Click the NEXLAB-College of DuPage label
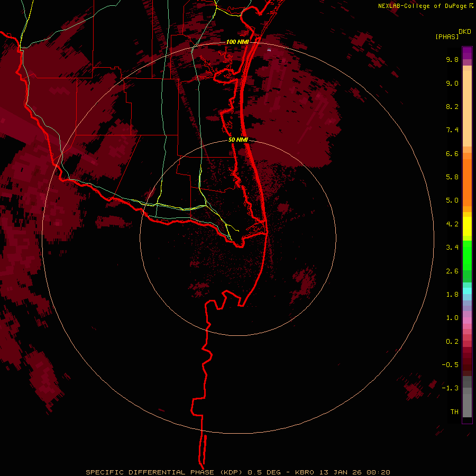Viewport: 476px width, 476px height. 422,6
